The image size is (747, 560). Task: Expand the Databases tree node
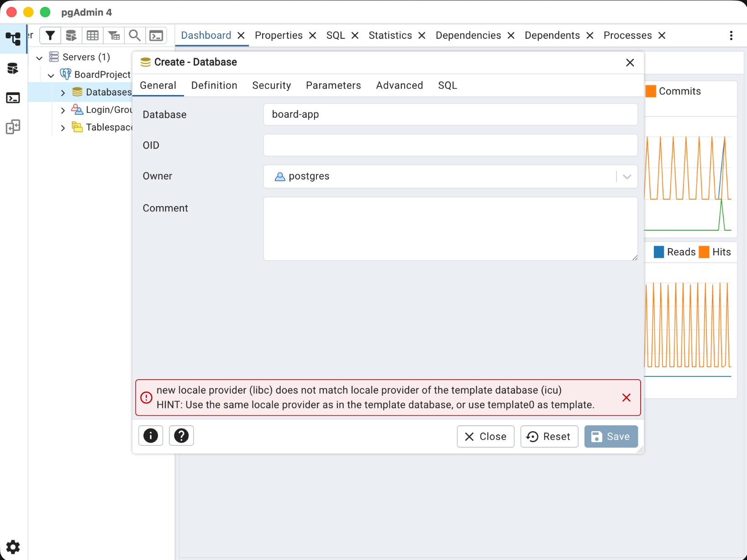point(63,93)
